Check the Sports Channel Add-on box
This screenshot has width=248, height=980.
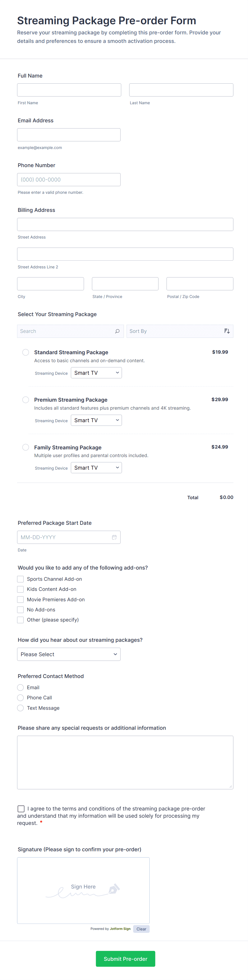pyautogui.click(x=21, y=579)
